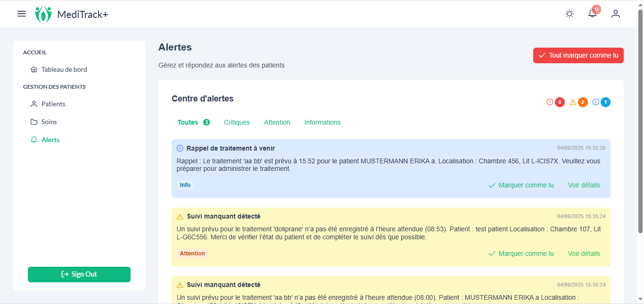
Task: Click the Centre d'alertes heading
Action: 203,99
